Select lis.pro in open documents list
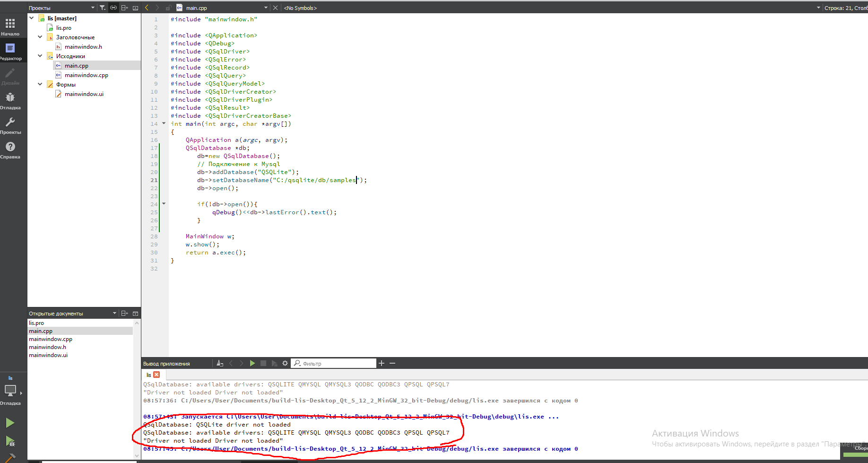Screen dimensions: 868x463 [x=80, y=323]
